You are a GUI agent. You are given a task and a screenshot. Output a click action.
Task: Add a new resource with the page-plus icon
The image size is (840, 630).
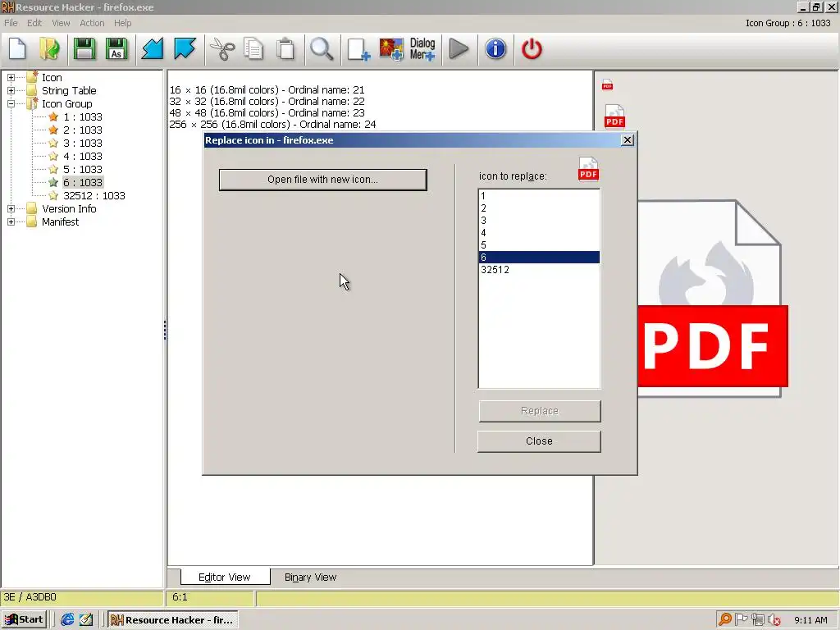click(x=358, y=49)
